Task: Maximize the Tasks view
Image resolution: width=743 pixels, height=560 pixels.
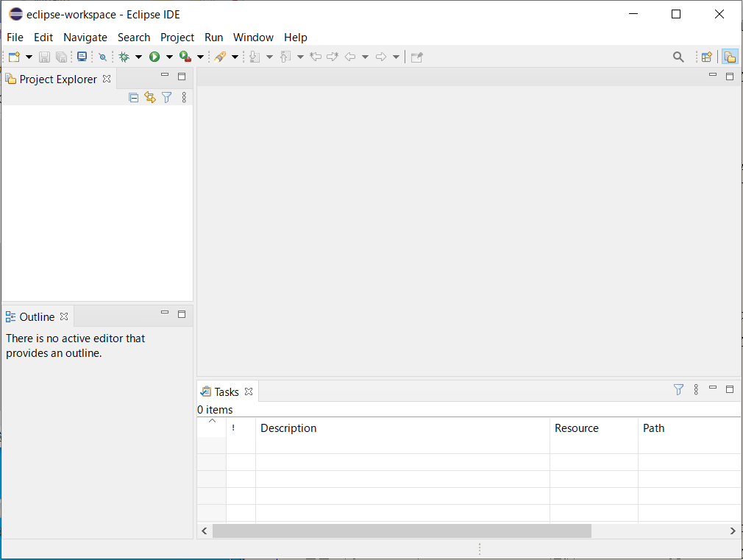Action: coord(730,389)
